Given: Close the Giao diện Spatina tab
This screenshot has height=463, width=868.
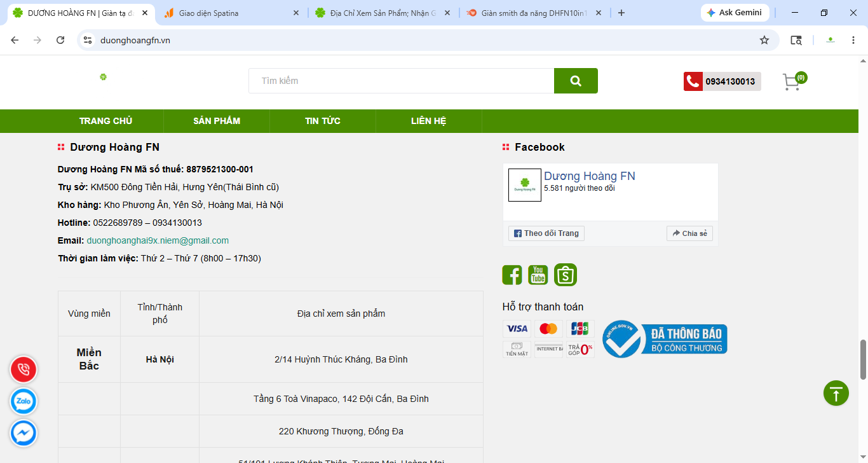Looking at the screenshot, I should 296,13.
